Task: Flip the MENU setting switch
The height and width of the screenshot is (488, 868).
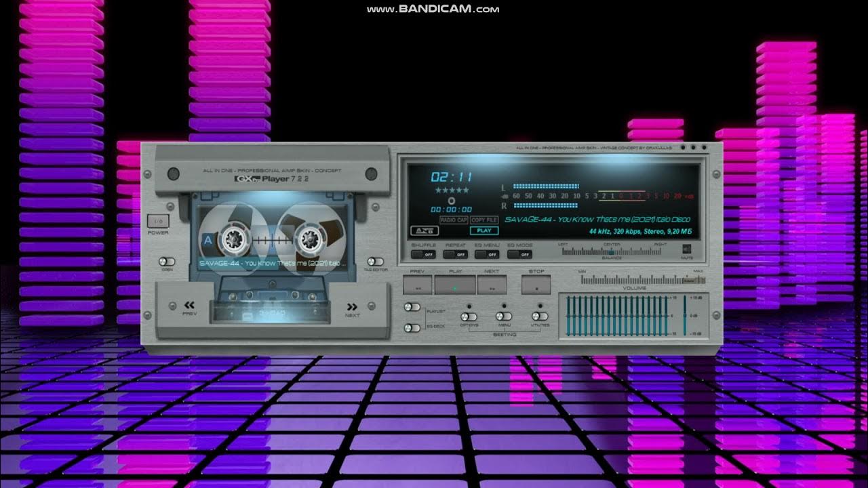Action: (504, 317)
